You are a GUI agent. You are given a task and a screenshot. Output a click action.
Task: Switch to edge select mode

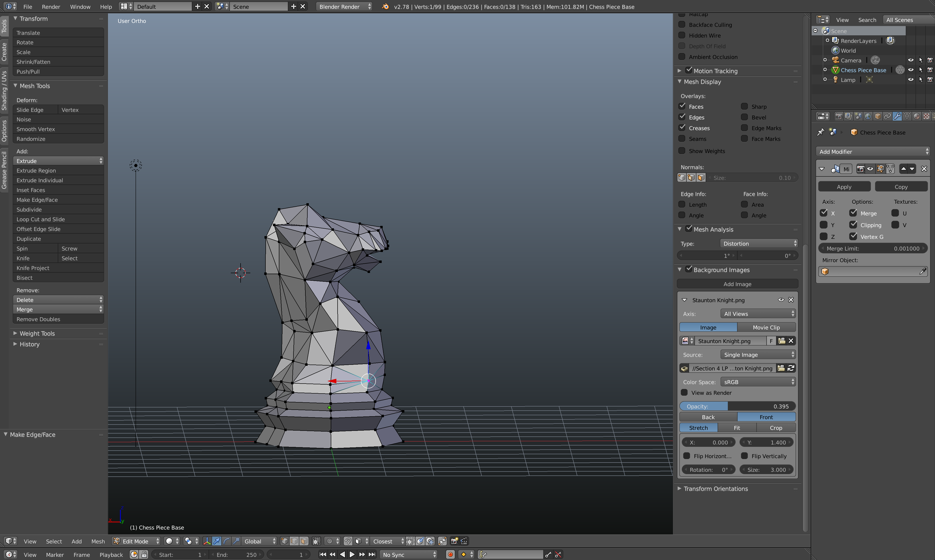pos(294,541)
